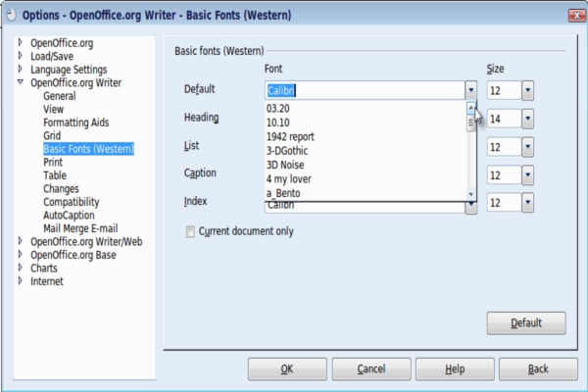Open the List size dropdown
Screen dimensions: 588x392
coord(527,147)
